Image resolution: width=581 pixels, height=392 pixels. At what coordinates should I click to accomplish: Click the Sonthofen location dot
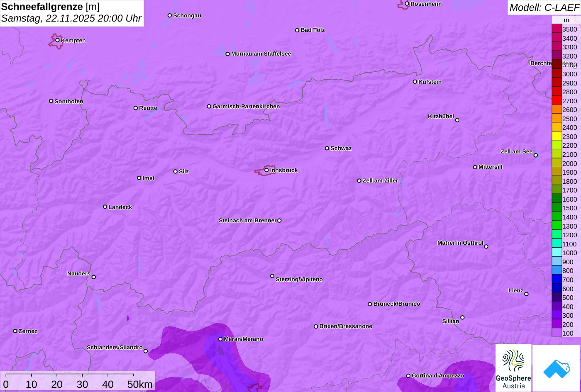click(51, 101)
